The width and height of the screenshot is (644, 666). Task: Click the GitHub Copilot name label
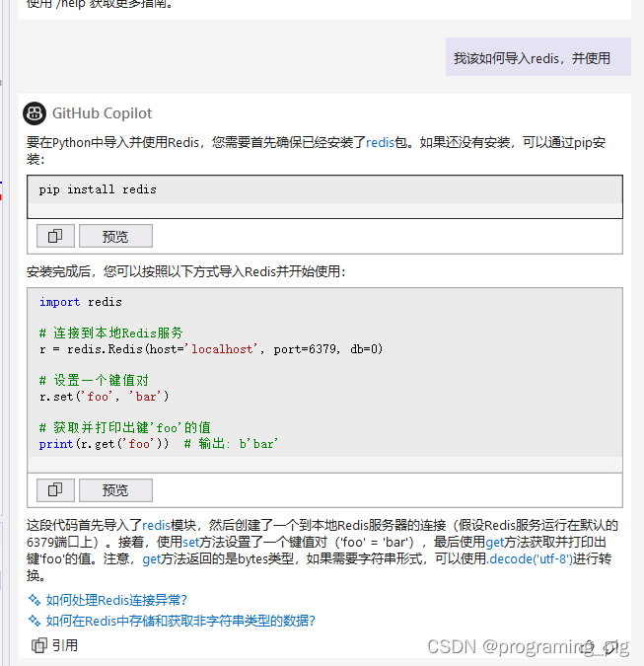click(102, 113)
